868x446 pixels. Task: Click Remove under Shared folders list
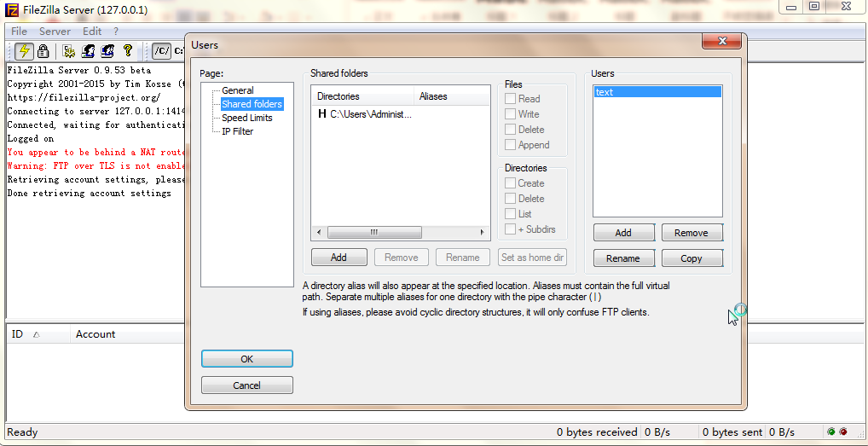coord(402,258)
